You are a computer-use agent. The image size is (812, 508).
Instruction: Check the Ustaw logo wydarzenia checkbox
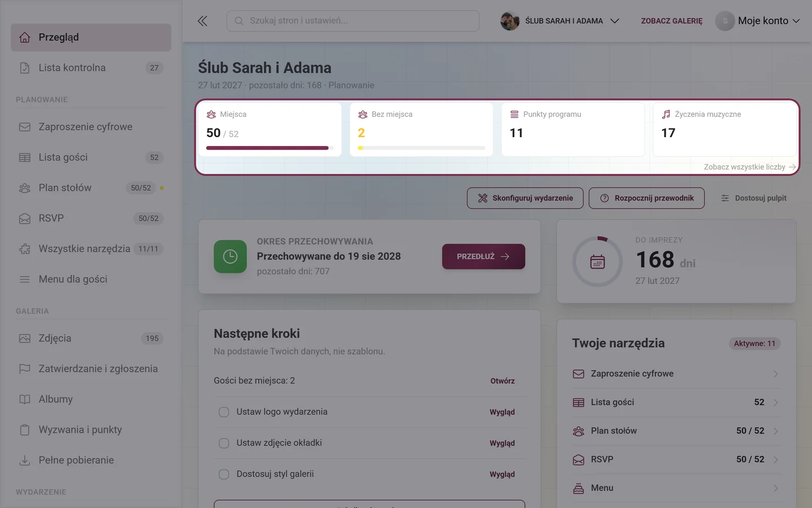224,412
